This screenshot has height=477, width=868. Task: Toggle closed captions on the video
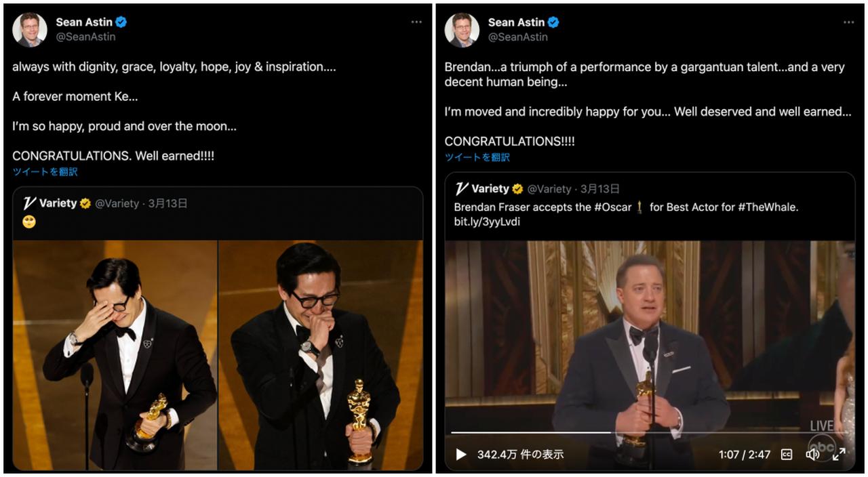coord(787,455)
